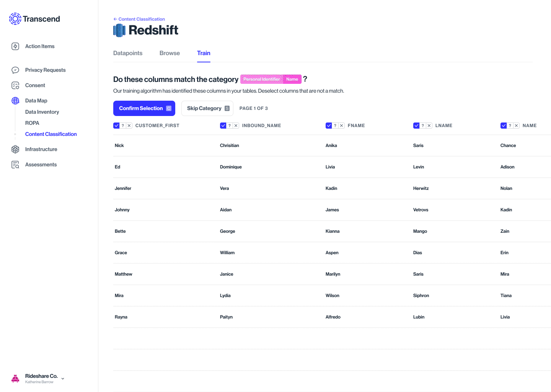Image resolution: width=551 pixels, height=392 pixels.
Task: Expand the Rideshare Co. account dropdown
Action: click(63, 379)
